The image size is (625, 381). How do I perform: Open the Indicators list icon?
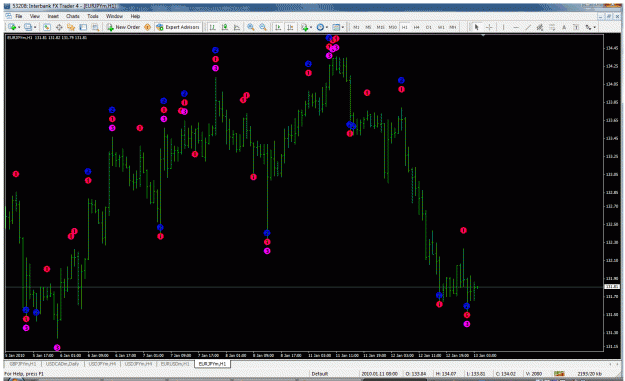(x=304, y=27)
